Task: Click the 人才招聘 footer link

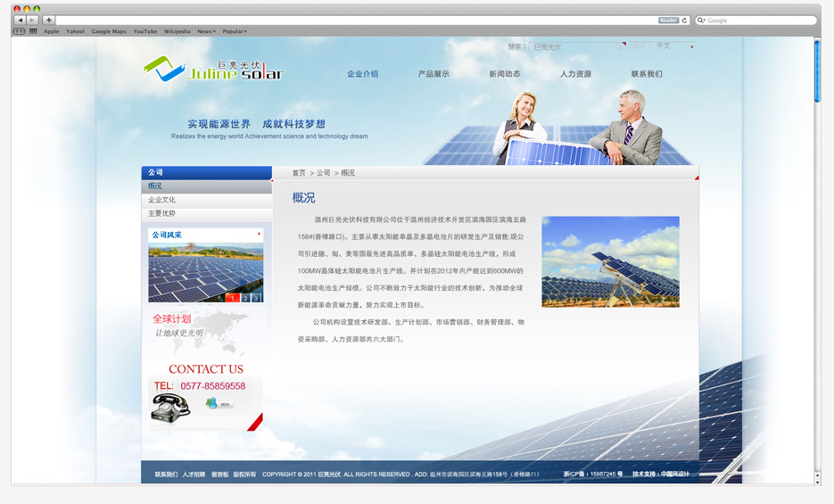Action: pos(194,475)
